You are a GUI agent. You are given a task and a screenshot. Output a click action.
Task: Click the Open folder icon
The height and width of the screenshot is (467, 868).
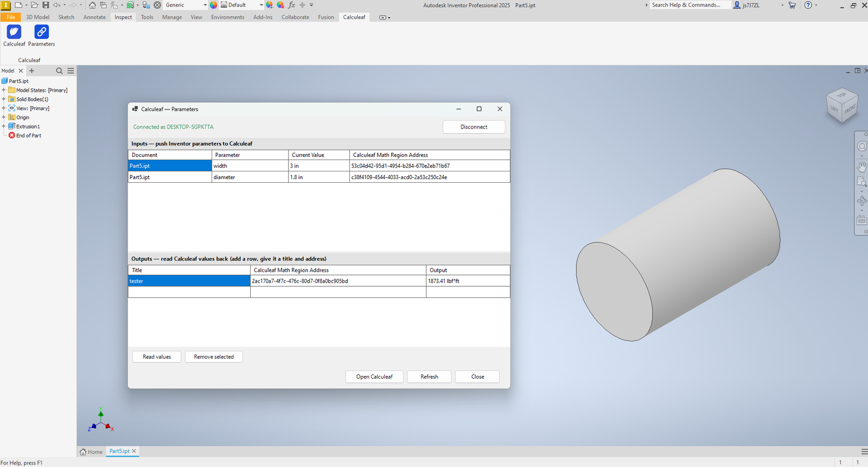[x=34, y=5]
